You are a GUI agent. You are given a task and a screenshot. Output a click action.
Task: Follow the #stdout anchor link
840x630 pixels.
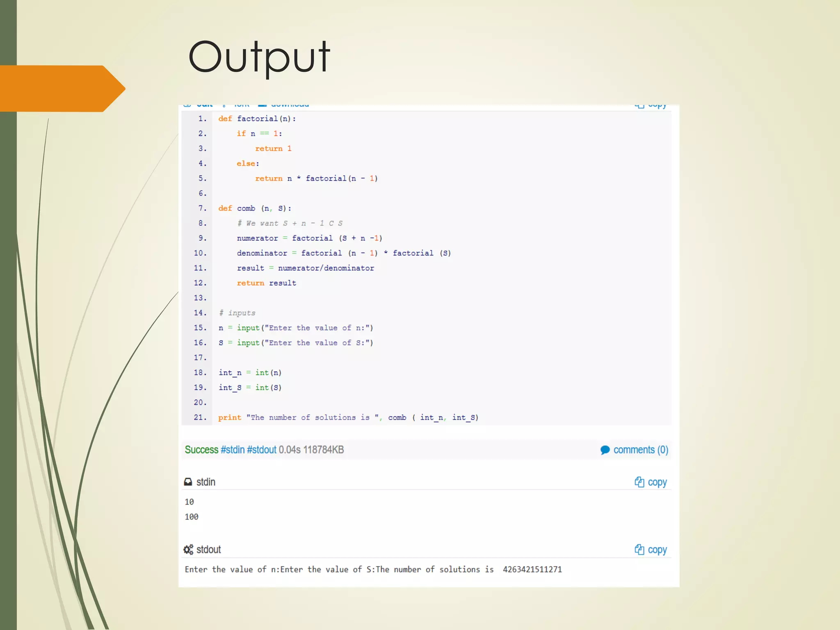262,450
